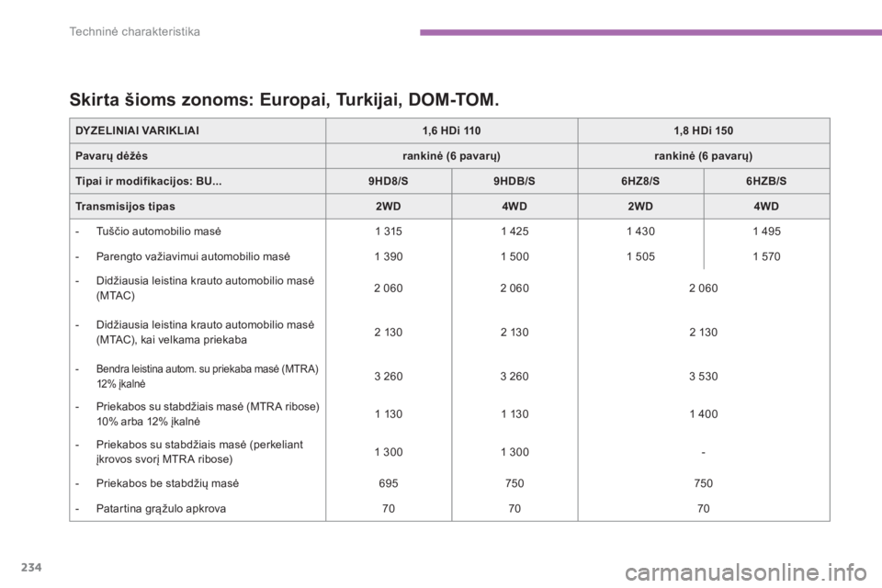Click rankinė (6 pavarų) under 1,6 HDi 110
The height and width of the screenshot is (588, 882).
point(452,155)
